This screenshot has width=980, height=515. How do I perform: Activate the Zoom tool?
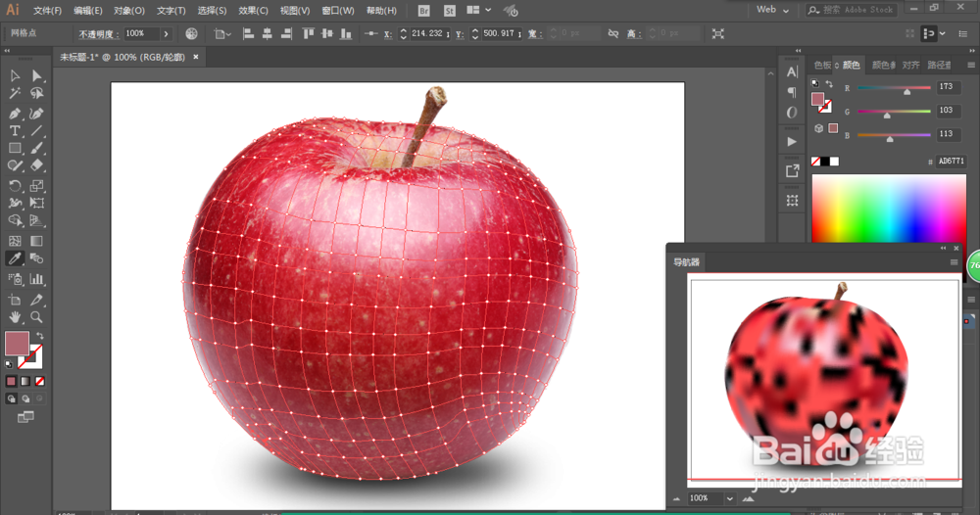[x=37, y=317]
